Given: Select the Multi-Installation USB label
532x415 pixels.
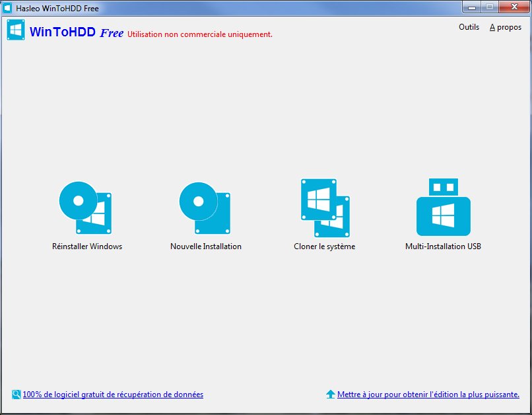Looking at the screenshot, I should (x=443, y=246).
